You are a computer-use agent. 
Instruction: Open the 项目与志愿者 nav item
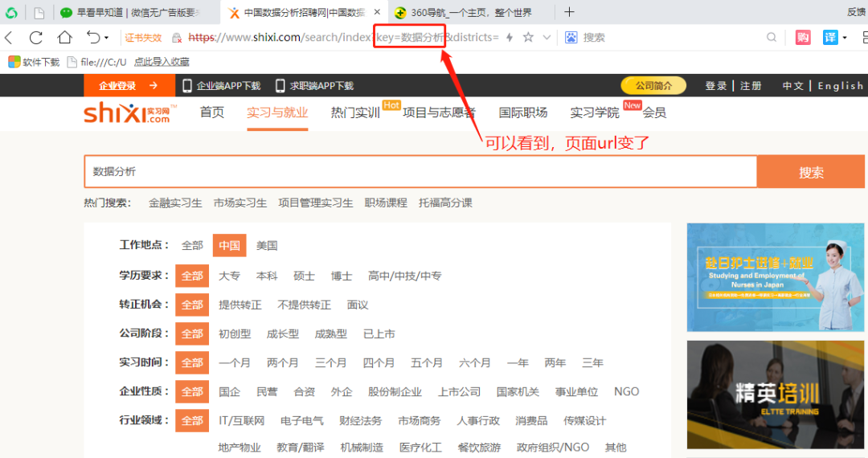click(439, 112)
